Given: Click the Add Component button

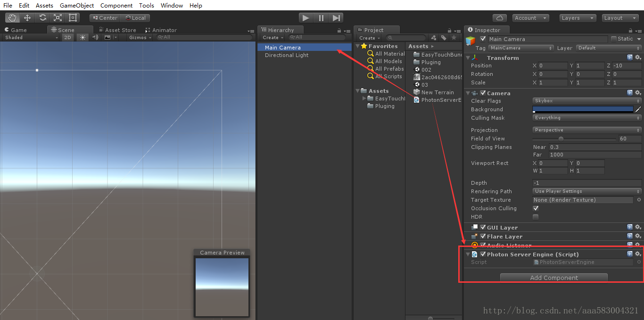Looking at the screenshot, I should point(553,278).
